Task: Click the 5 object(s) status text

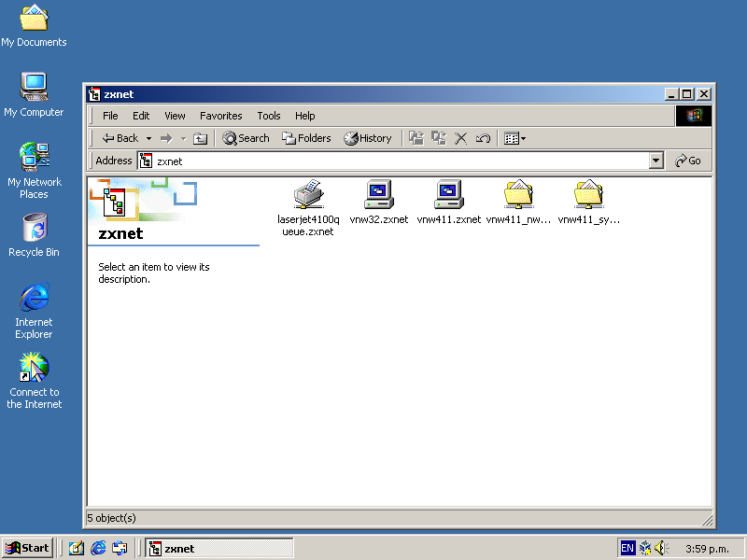Action: [111, 518]
